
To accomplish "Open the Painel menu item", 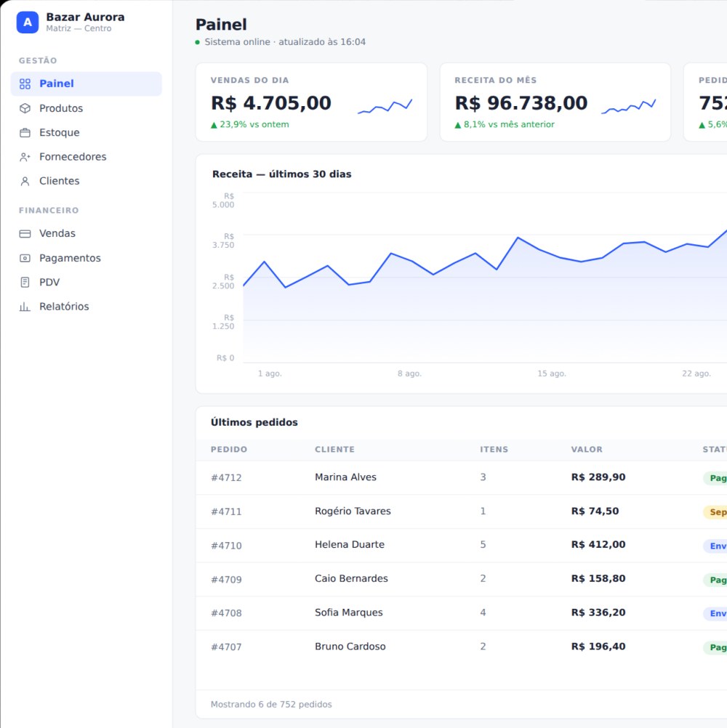I will coord(87,84).
